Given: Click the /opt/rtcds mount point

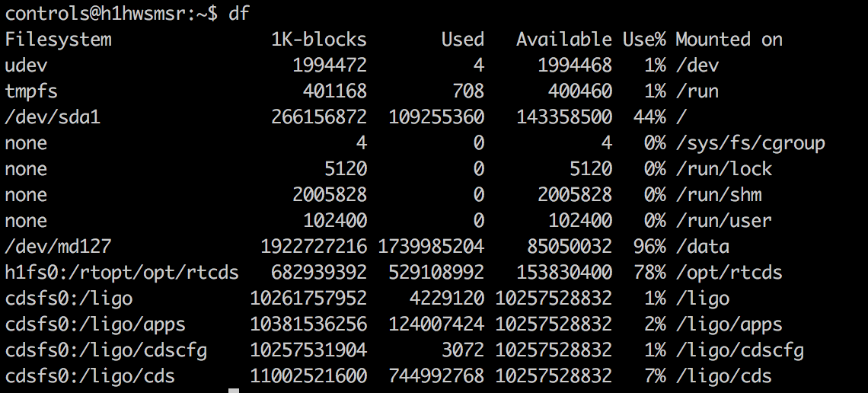Looking at the screenshot, I should coord(729,273).
